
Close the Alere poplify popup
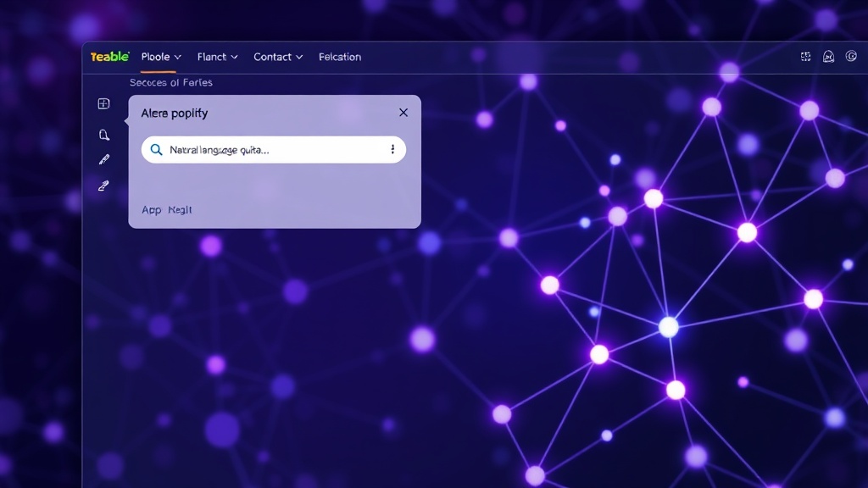tap(403, 113)
